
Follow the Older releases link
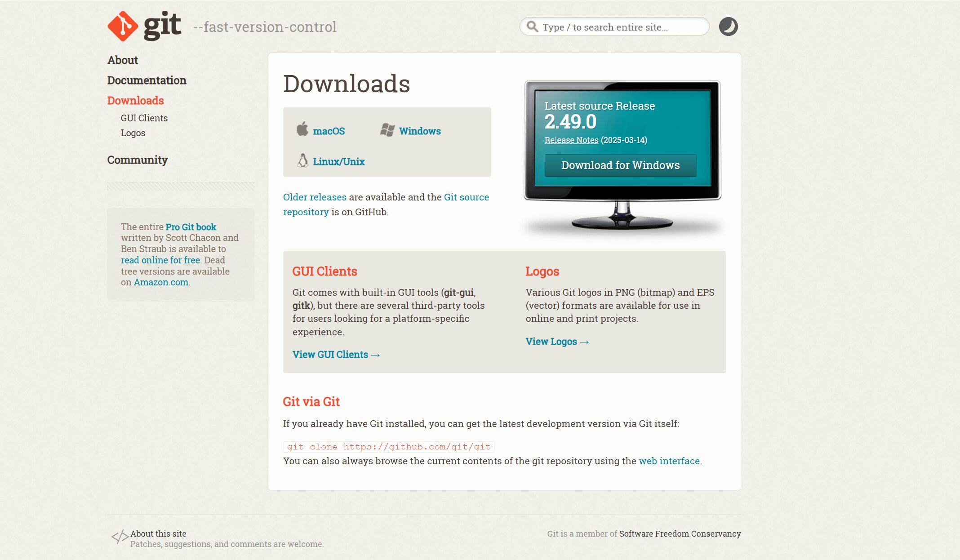tap(315, 197)
